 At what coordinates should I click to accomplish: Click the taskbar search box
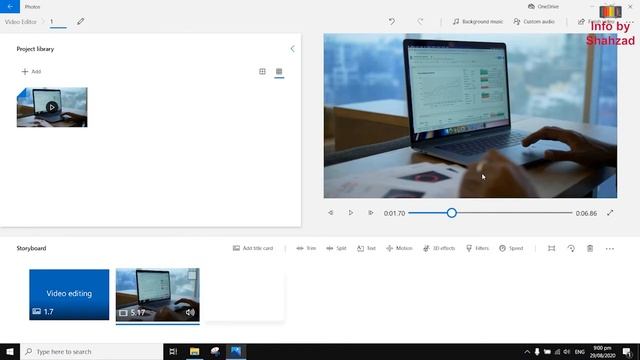pyautogui.click(x=92, y=351)
